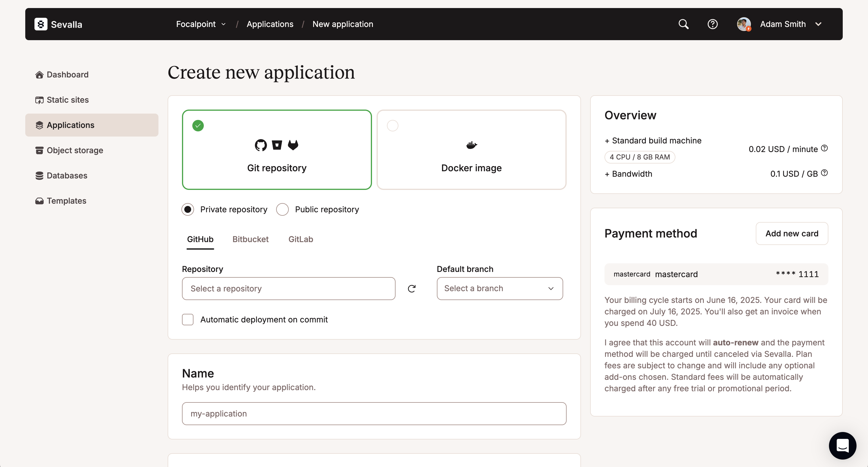Viewport: 868px width, 467px height.
Task: Switch to the Bitbucket tab
Action: 250,240
